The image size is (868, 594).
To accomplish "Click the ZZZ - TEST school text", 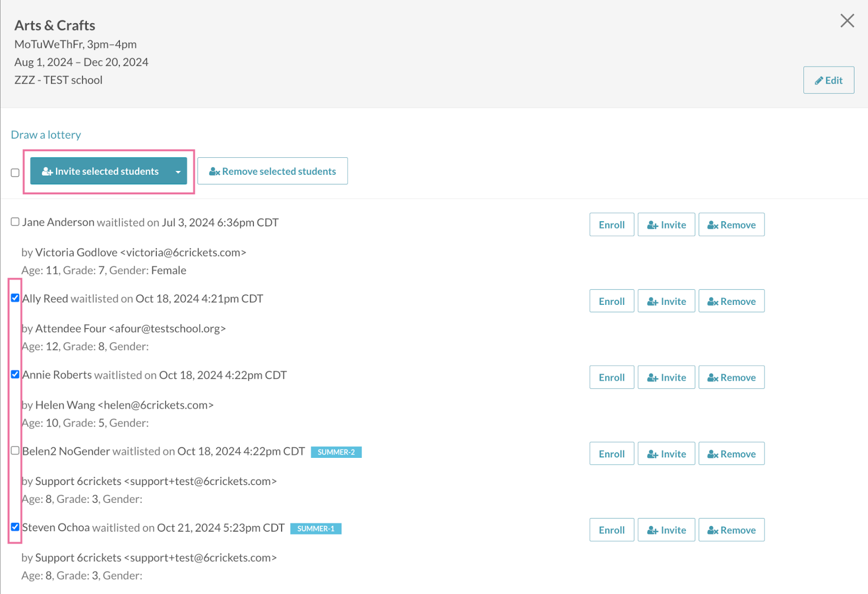I will (x=59, y=80).
